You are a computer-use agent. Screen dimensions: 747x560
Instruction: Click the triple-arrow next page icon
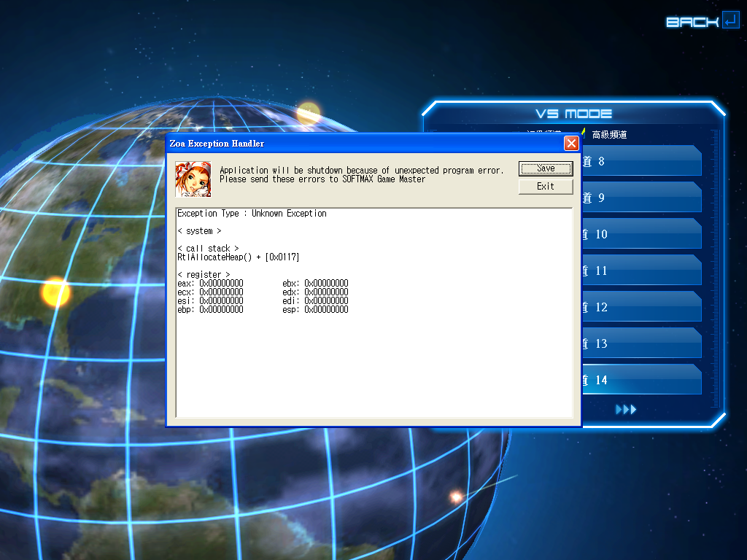click(625, 410)
